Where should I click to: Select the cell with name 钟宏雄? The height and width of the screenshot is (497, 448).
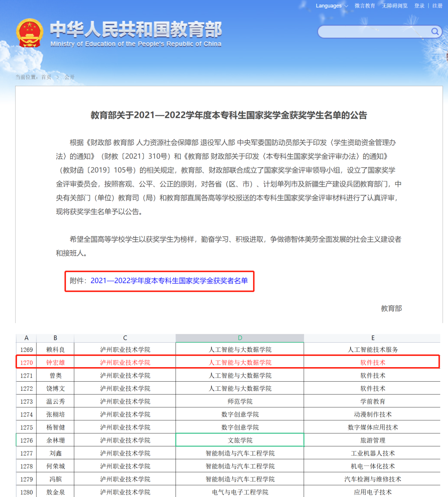click(x=55, y=362)
